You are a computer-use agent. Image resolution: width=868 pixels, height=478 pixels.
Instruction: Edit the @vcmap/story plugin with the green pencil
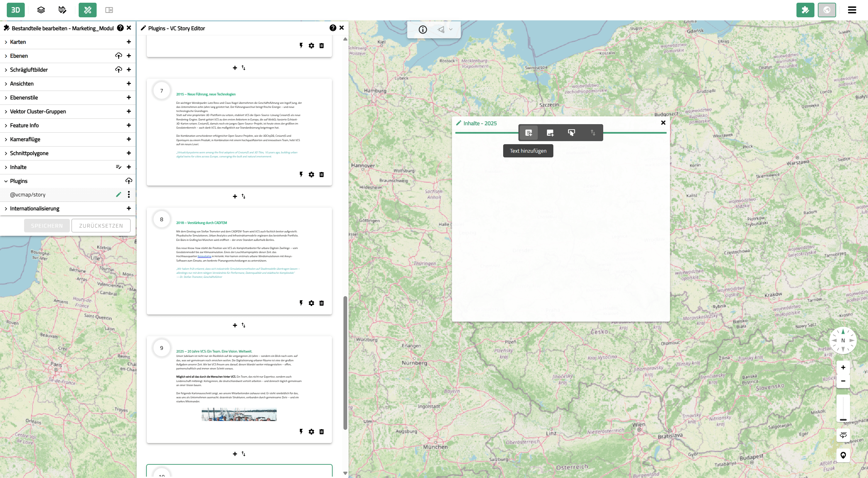[118, 194]
